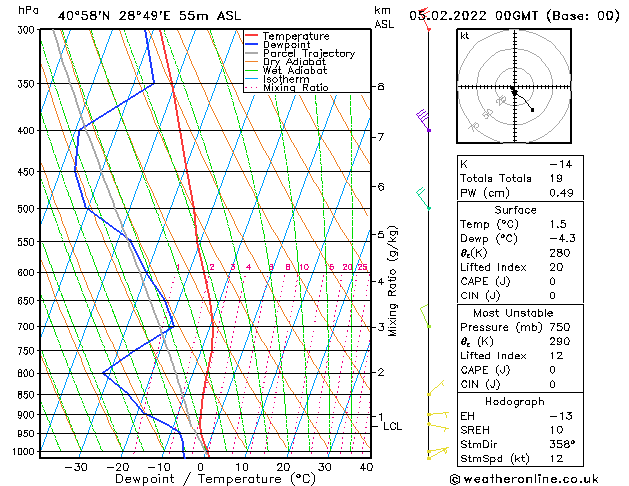Select the 'Wet Adiabat' legend label

point(295,70)
